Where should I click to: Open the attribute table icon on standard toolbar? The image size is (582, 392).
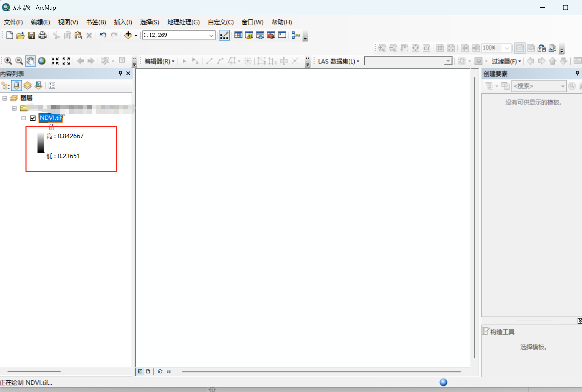pos(238,35)
